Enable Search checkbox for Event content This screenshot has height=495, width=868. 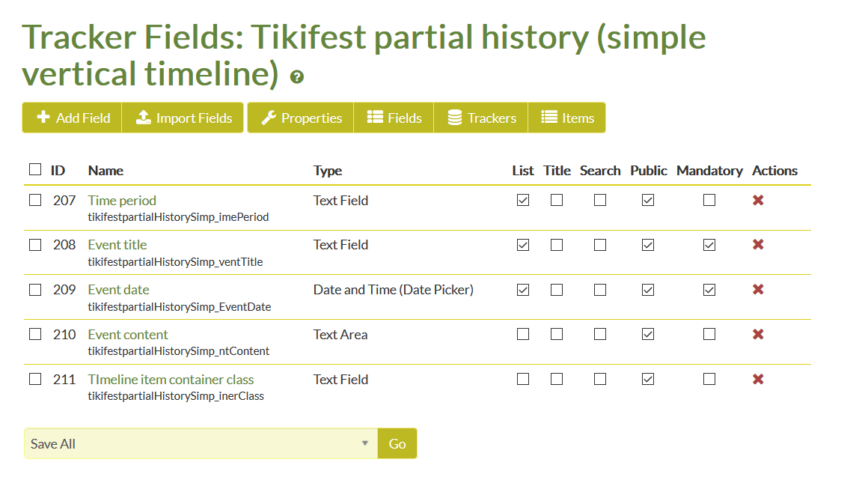[599, 334]
